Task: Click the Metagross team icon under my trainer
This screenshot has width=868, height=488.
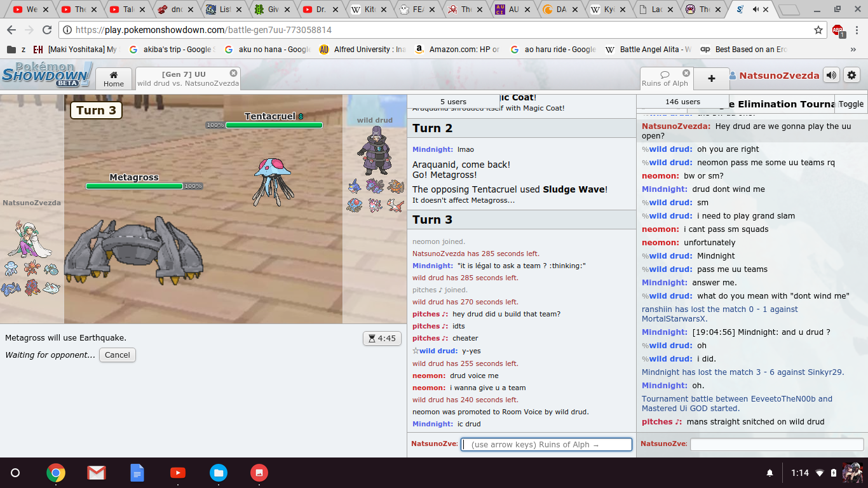Action: 12,288
